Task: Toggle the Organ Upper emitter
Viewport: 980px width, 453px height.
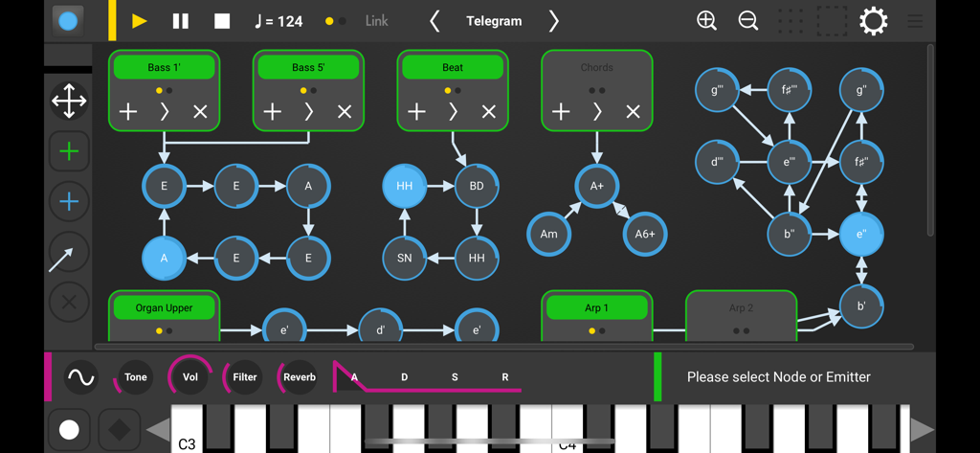Action: (x=165, y=307)
